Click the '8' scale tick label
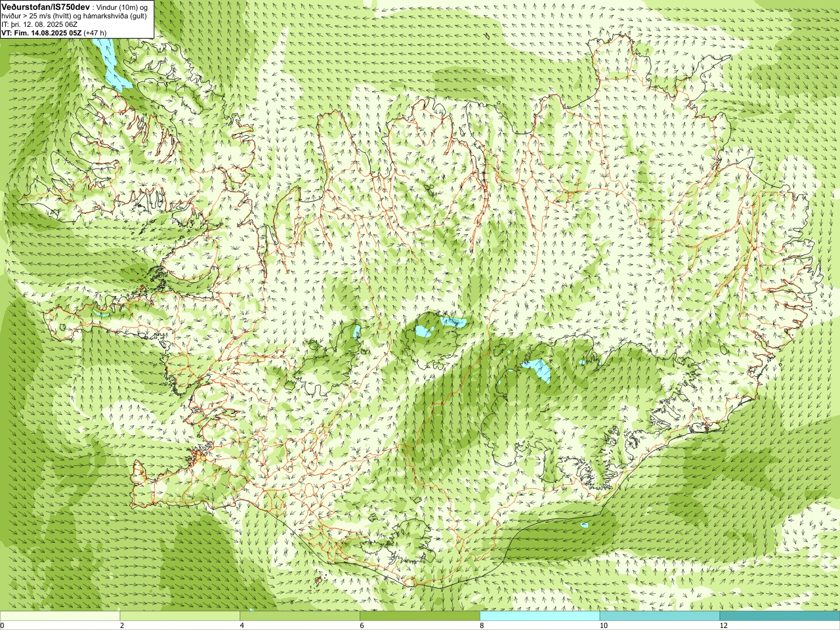840x630 pixels. click(482, 625)
